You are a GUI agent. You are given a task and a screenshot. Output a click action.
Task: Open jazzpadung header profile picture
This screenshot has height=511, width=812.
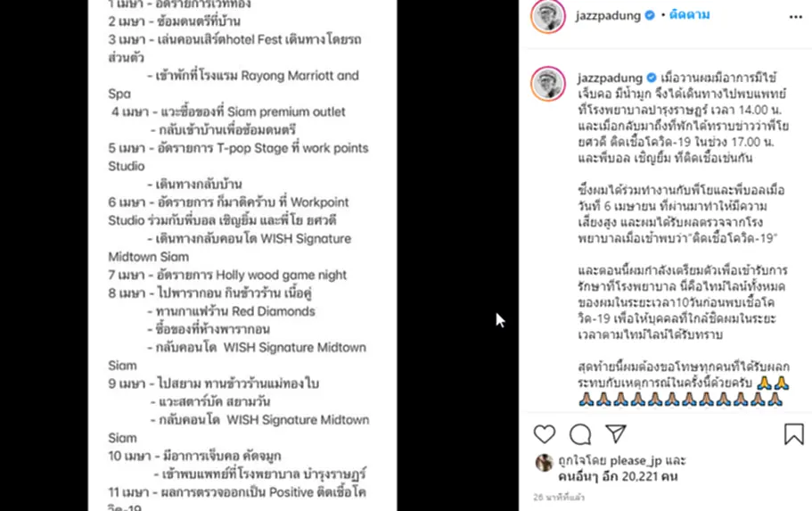tap(548, 15)
